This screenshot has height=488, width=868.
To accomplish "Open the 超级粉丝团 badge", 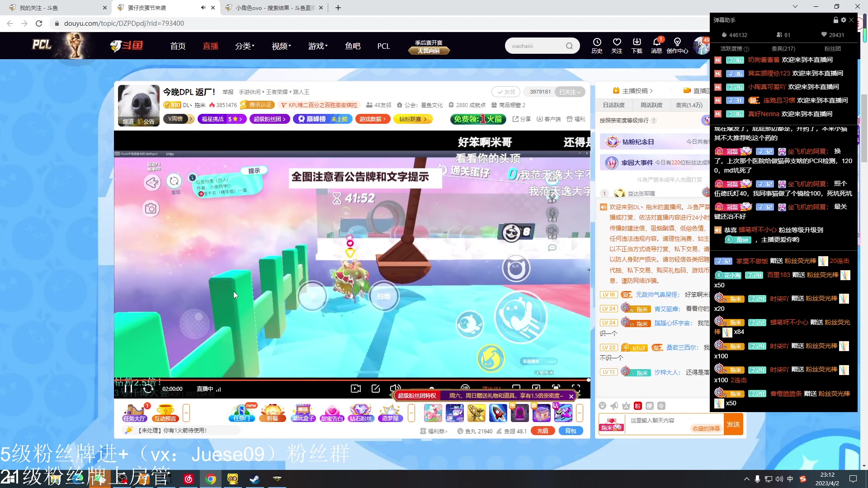I will 270,119.
